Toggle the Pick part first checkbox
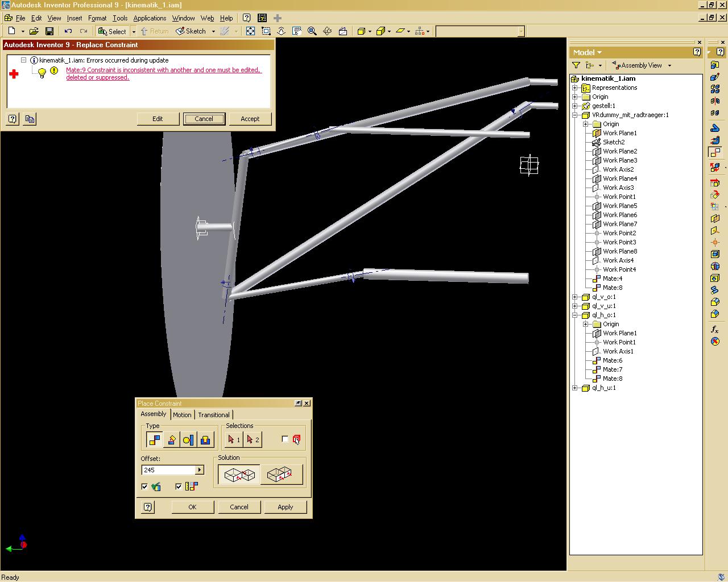 [x=285, y=439]
